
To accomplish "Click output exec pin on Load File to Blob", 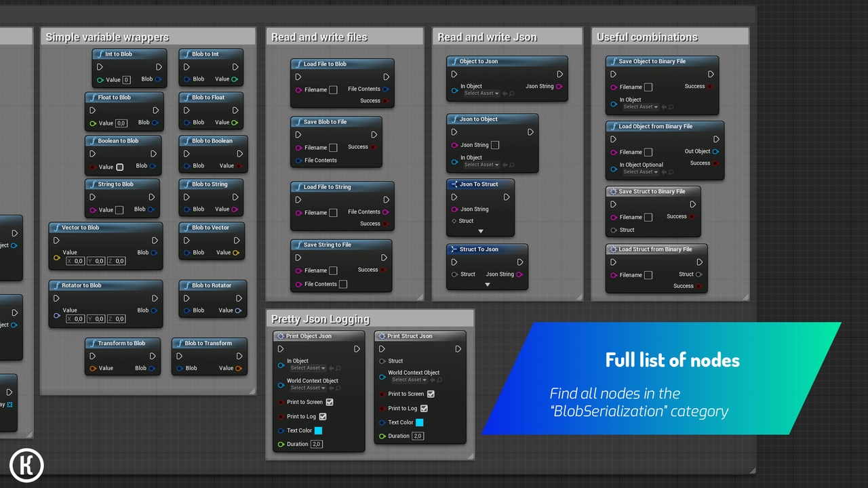I will [386, 77].
